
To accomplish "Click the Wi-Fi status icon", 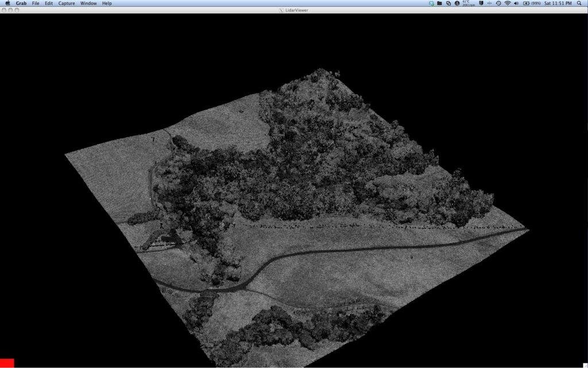I will click(x=507, y=3).
